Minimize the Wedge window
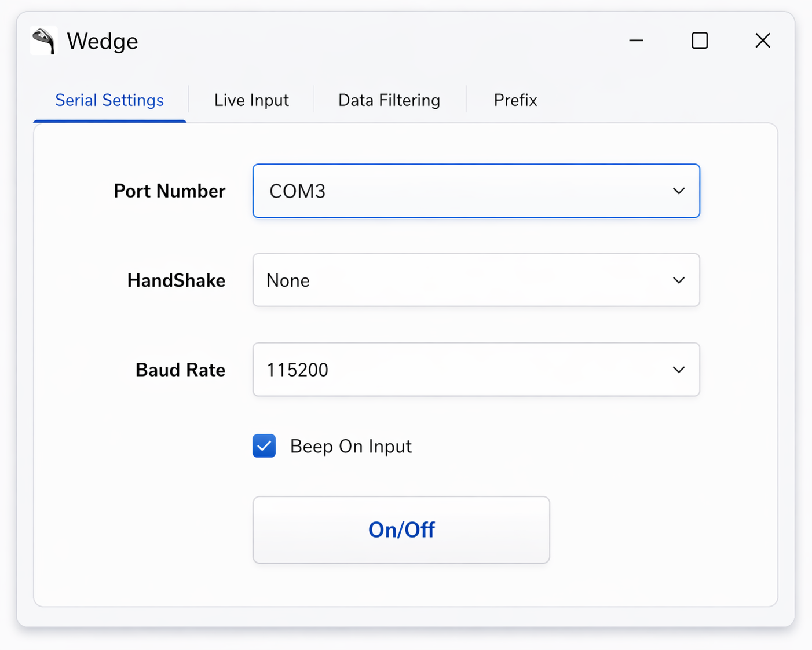This screenshot has width=812, height=650. click(x=636, y=41)
